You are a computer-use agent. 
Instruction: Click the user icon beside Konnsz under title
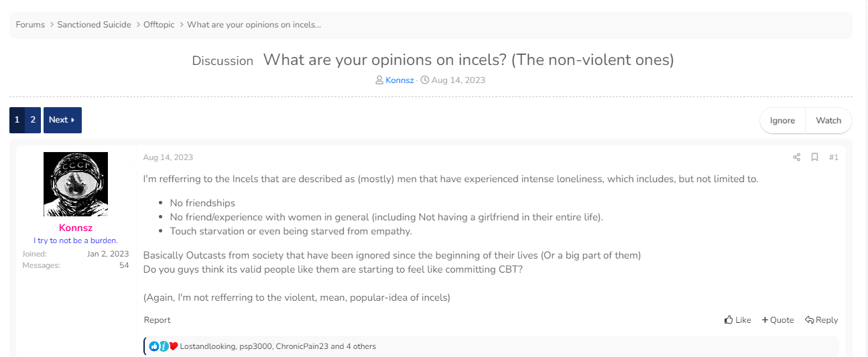point(379,80)
